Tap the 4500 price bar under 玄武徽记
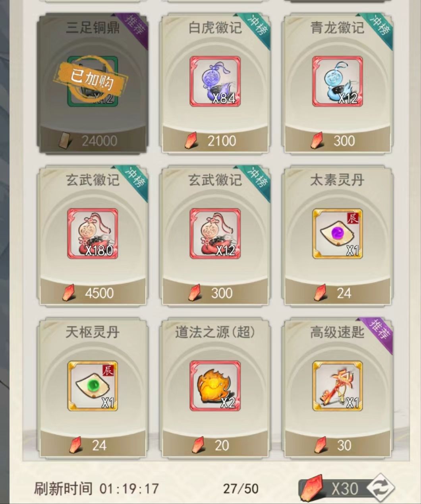The image size is (421, 504). coord(93,293)
